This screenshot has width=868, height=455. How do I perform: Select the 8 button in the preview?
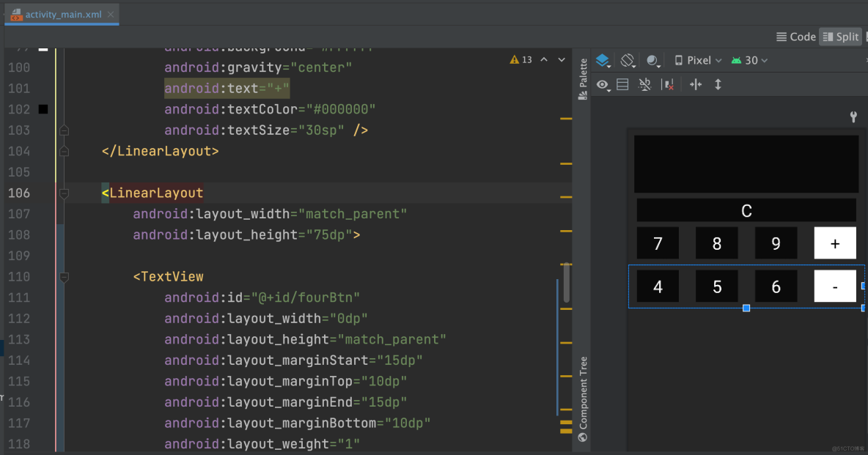(717, 243)
